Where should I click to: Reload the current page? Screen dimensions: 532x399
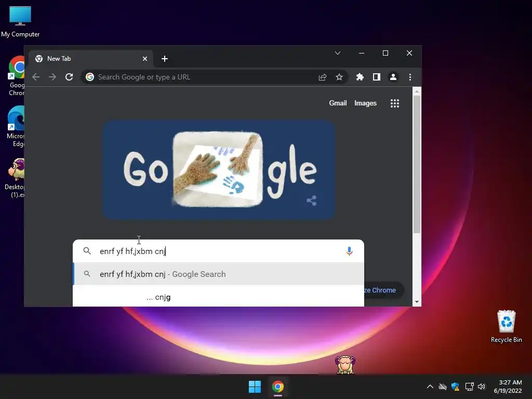pyautogui.click(x=69, y=77)
